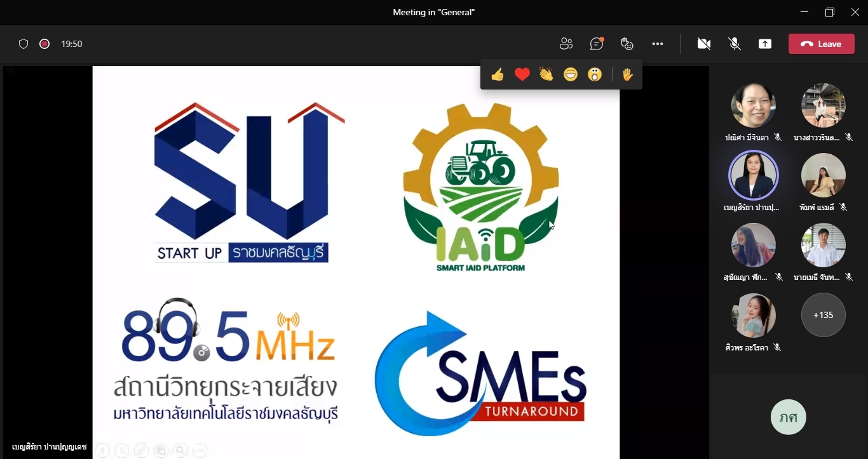Click the SMEs Turnaround logo

point(480,373)
